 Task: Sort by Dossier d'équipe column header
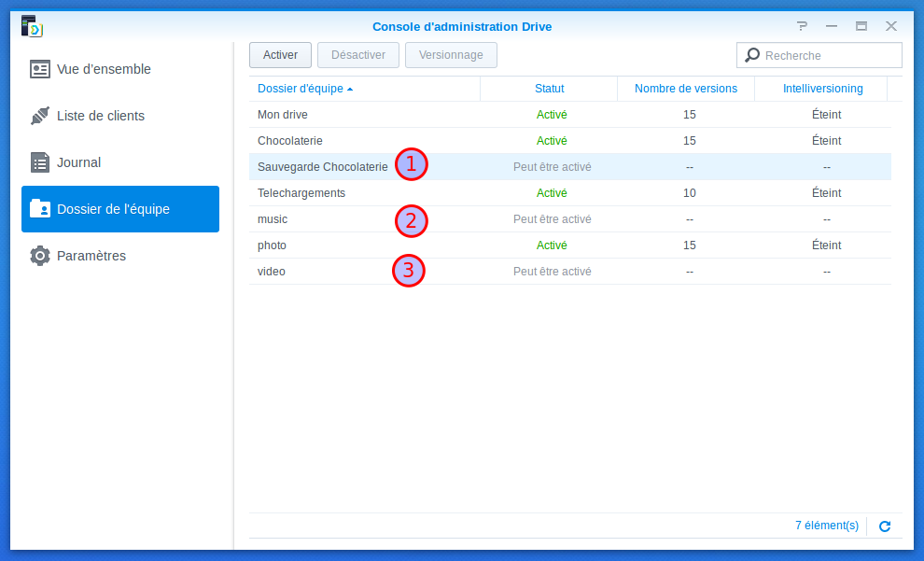(x=305, y=89)
